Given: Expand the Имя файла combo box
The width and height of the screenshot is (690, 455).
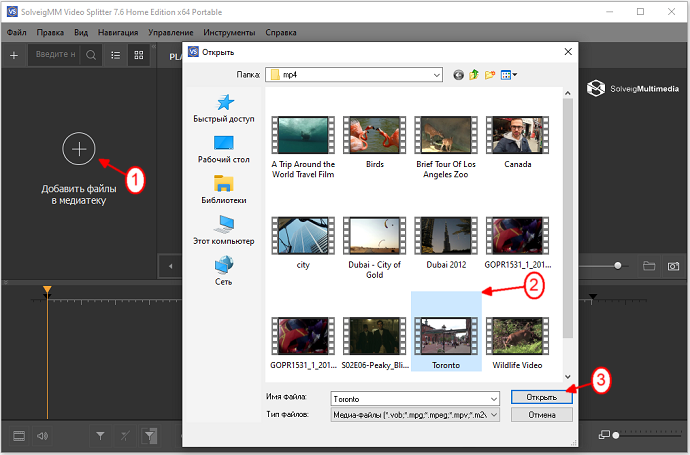Looking at the screenshot, I should point(494,399).
